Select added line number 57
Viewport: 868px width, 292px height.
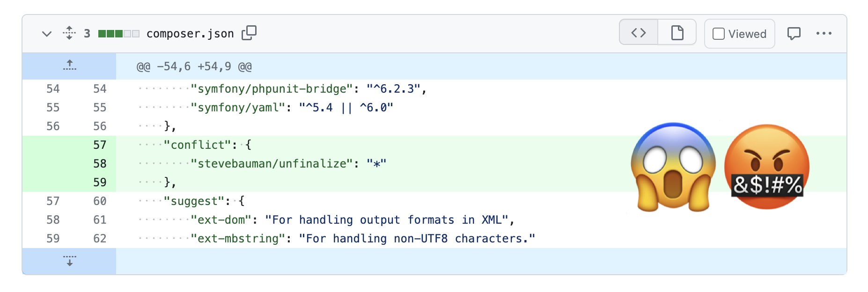[100, 145]
